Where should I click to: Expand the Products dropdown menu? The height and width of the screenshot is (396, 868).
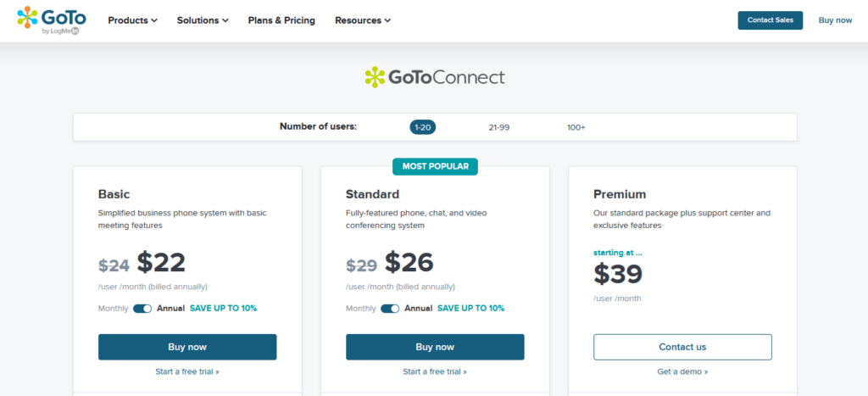click(132, 20)
